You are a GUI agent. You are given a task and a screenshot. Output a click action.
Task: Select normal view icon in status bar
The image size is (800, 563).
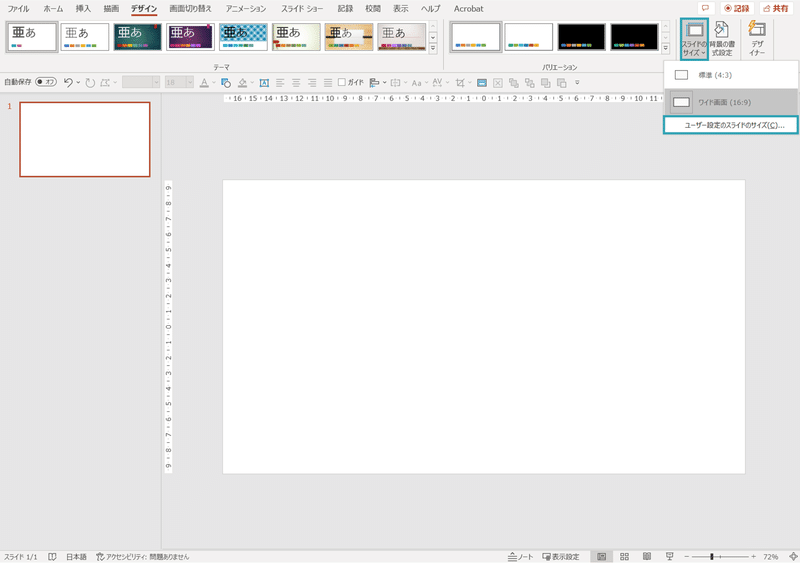[602, 556]
